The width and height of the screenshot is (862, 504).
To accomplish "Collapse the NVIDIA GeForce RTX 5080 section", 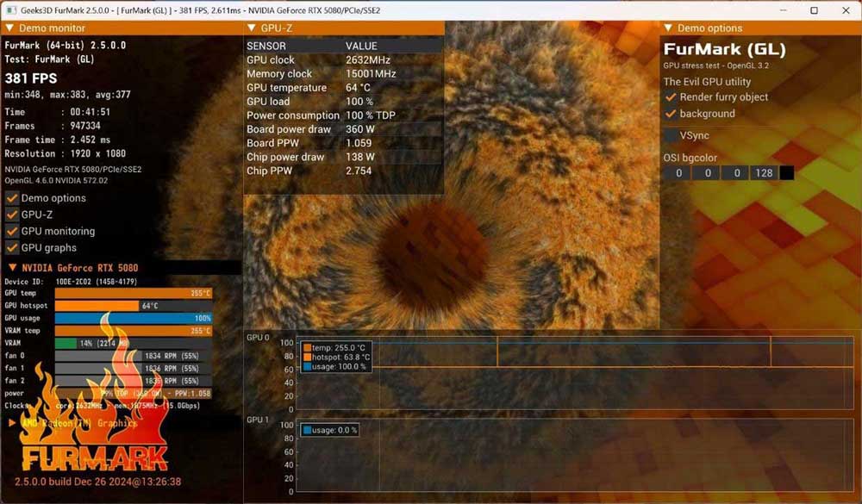I will (x=12, y=268).
